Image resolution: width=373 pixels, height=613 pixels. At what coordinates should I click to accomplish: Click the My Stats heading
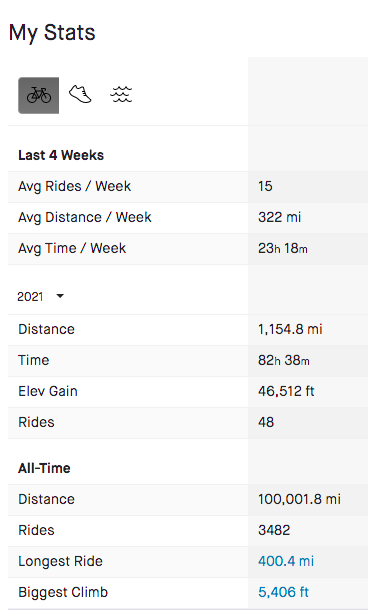52,32
